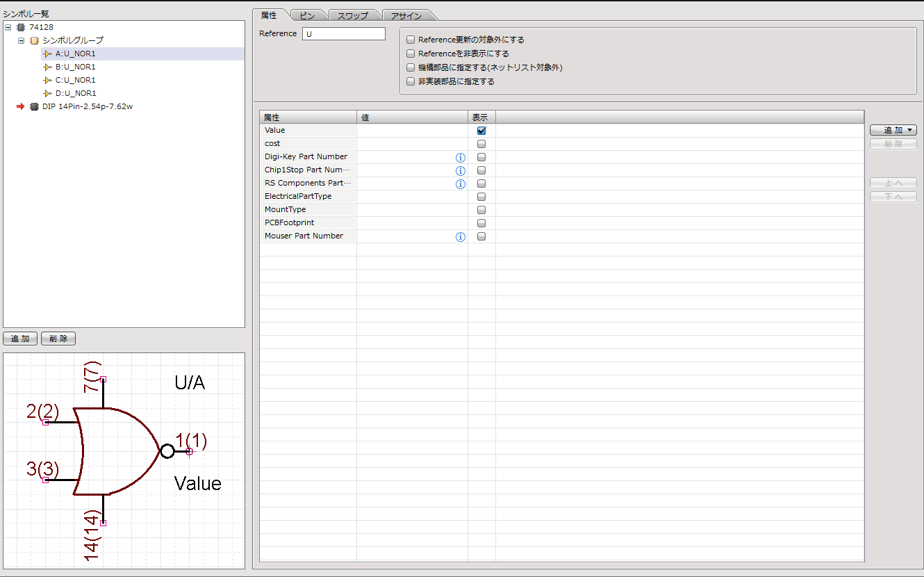924x577 pixels.
Task: Click the 追加 button below symbol list
Action: (20, 339)
